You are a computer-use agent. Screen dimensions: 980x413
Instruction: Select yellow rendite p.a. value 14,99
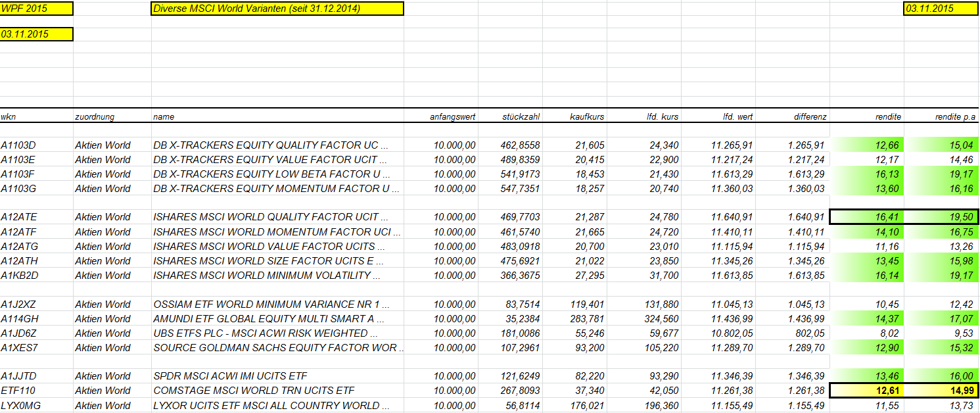pyautogui.click(x=941, y=391)
